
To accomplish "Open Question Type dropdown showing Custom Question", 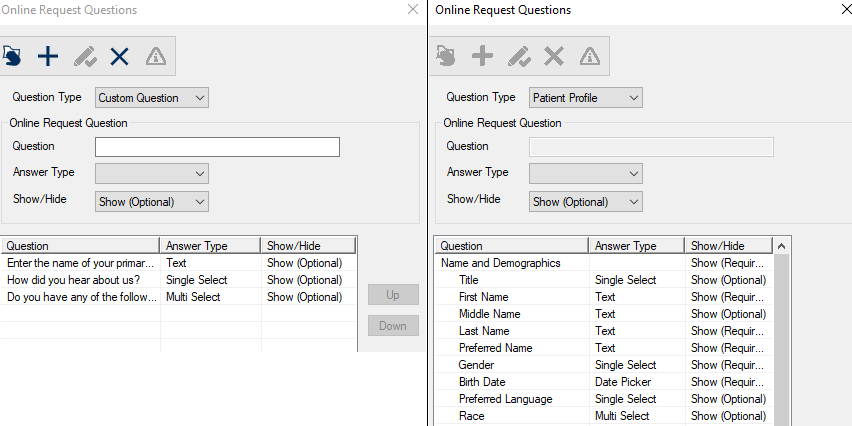I will [152, 98].
